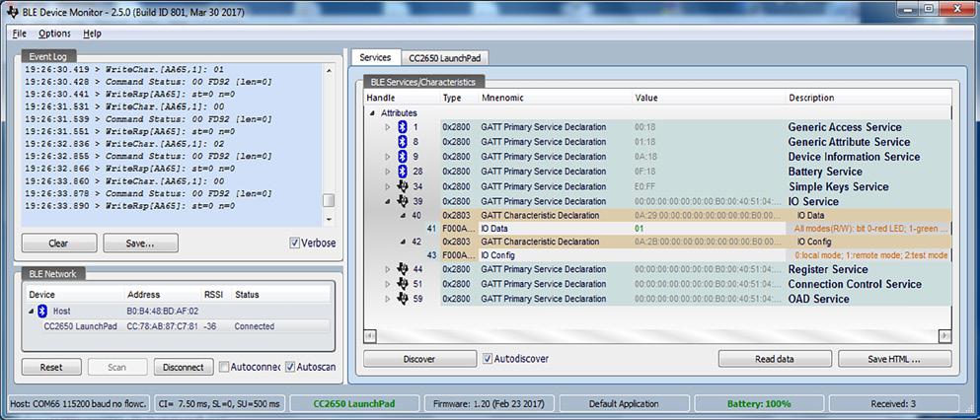Click the Mnemonic column header
Viewport: 980px width, 420px height.
(x=555, y=98)
